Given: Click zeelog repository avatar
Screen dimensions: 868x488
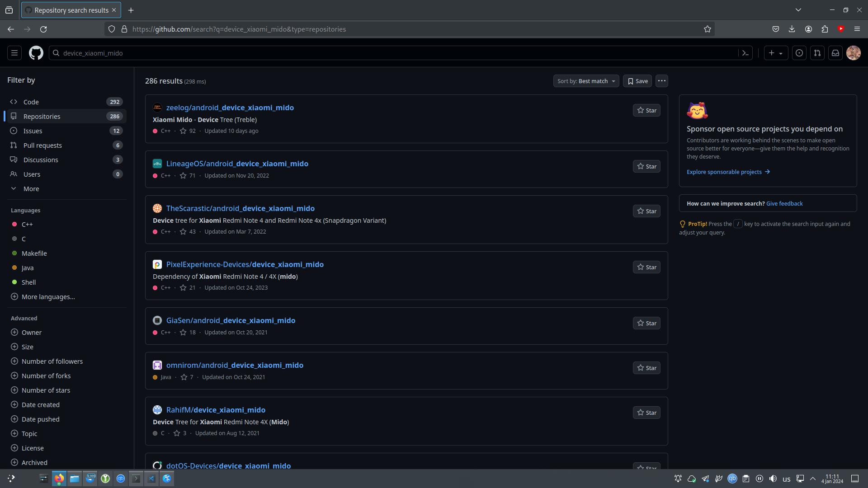Looking at the screenshot, I should pyautogui.click(x=157, y=108).
